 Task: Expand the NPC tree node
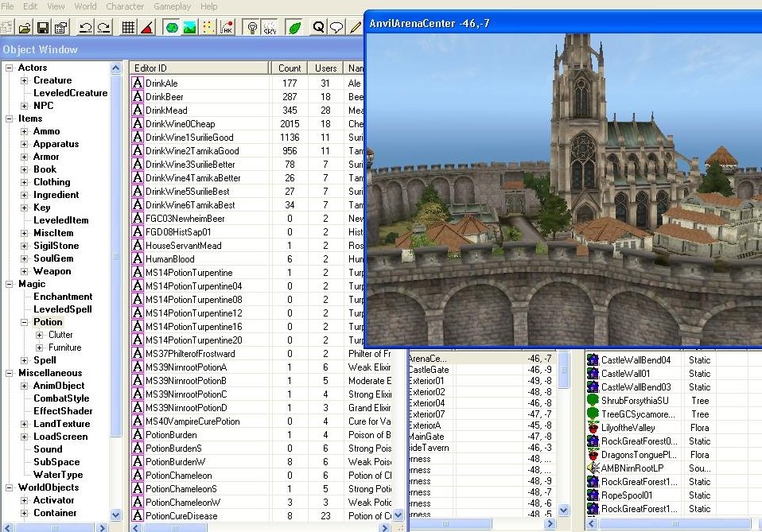tap(25, 106)
